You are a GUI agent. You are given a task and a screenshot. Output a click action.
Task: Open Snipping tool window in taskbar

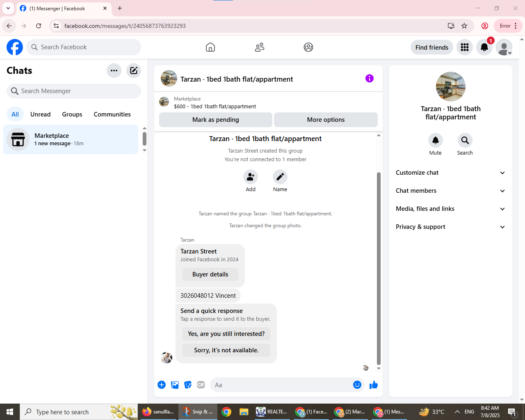[199, 412]
